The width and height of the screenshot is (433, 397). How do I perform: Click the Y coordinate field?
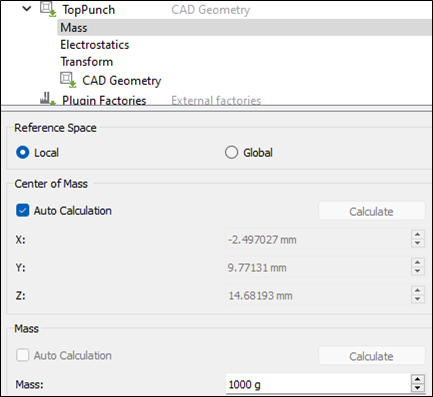318,267
